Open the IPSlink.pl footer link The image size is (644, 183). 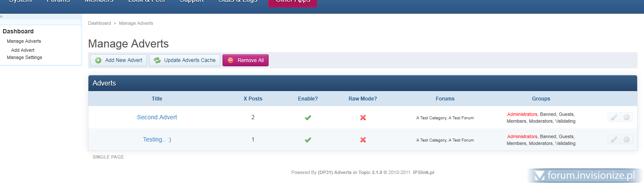pyautogui.click(x=424, y=172)
